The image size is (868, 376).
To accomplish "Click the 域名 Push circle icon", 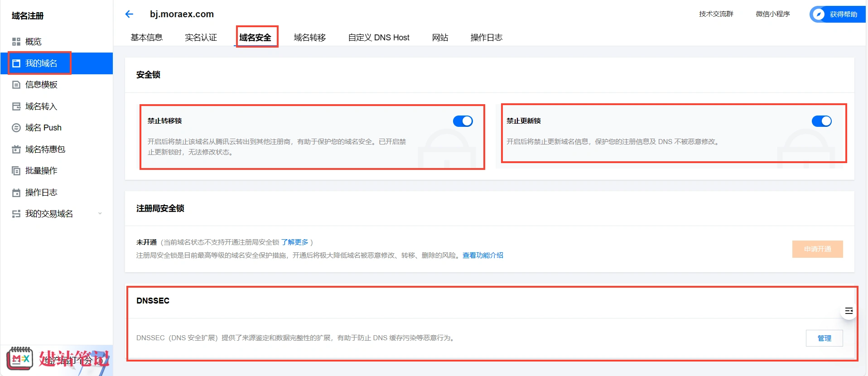I will 16,128.
